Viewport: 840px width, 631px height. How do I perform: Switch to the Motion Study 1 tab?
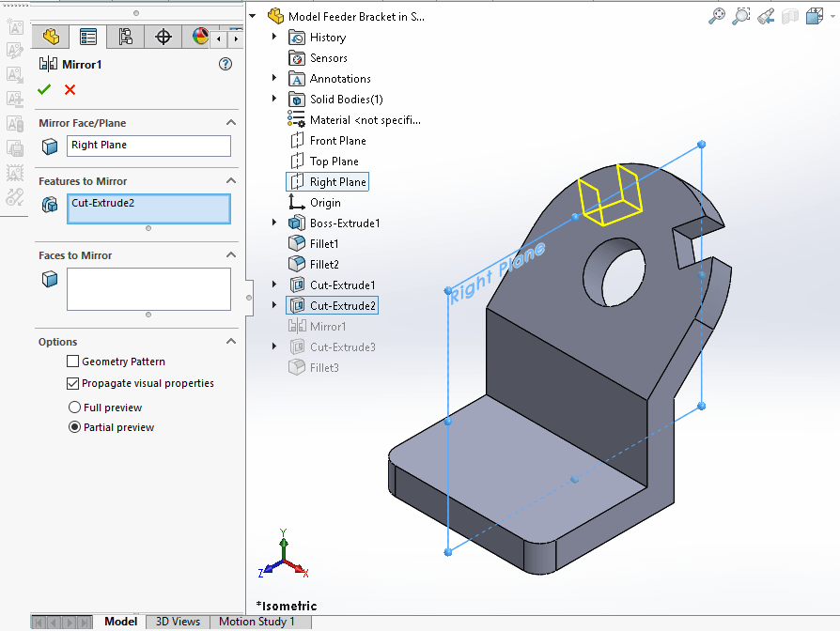tap(259, 621)
